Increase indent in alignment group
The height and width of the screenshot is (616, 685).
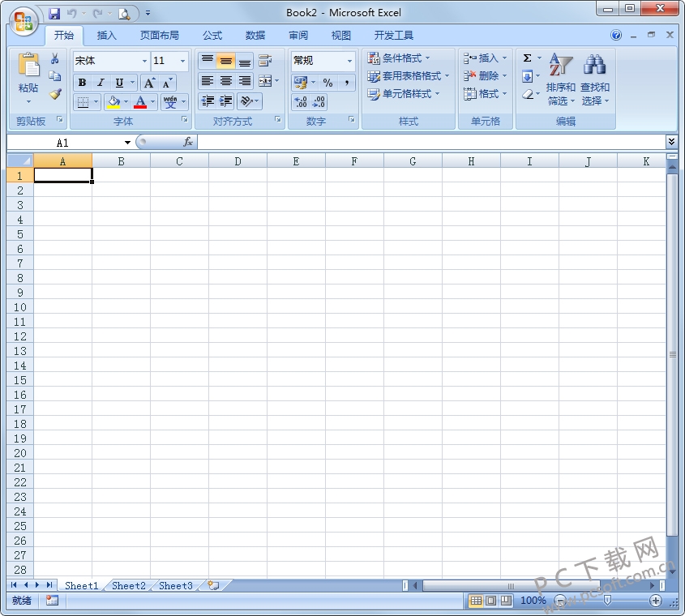[x=225, y=101]
